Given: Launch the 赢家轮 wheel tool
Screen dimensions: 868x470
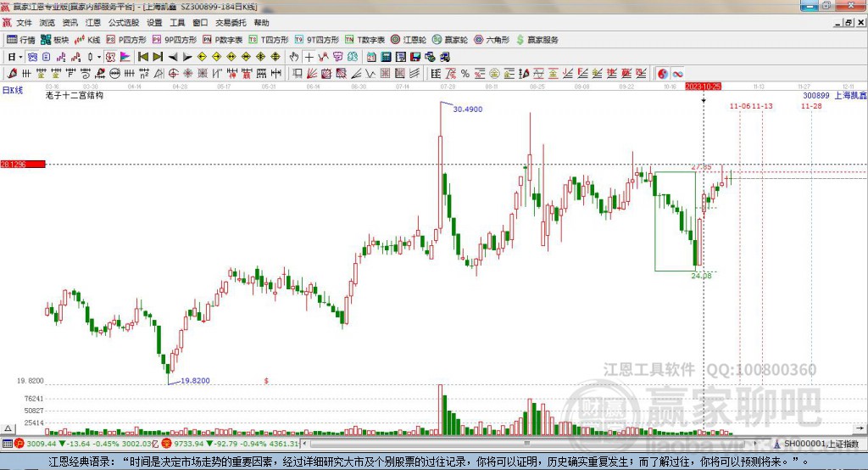Looking at the screenshot, I should coord(450,40).
